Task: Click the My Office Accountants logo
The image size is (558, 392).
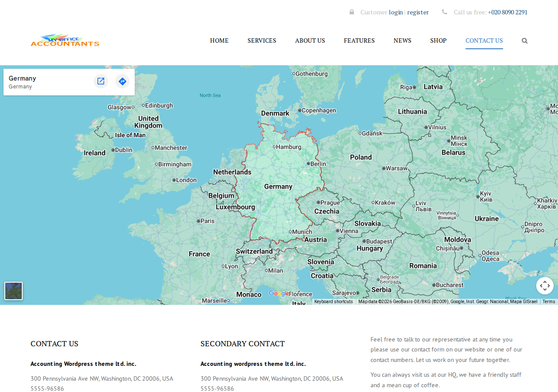Action: coord(65,41)
